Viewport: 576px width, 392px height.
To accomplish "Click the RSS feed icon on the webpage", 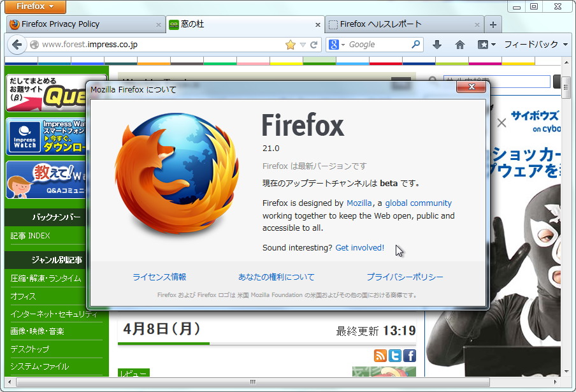I will tap(380, 356).
